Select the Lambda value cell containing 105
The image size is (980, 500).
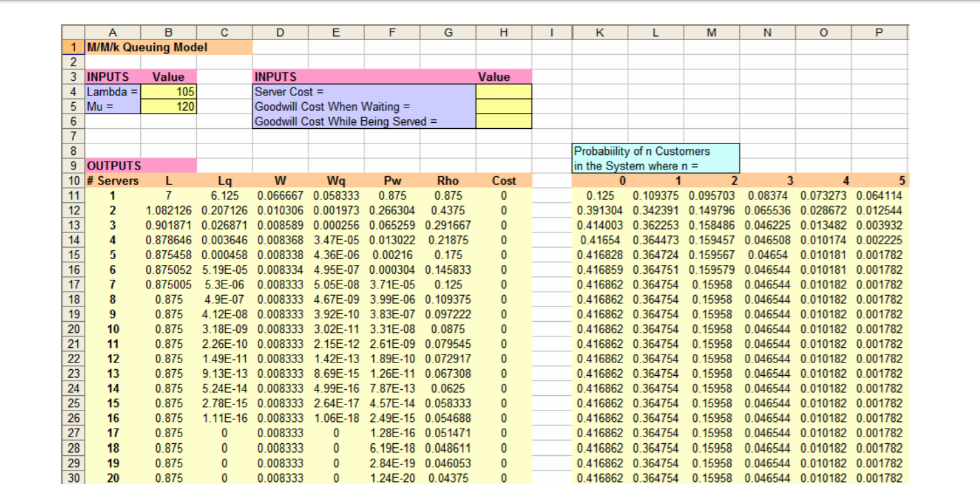(169, 91)
